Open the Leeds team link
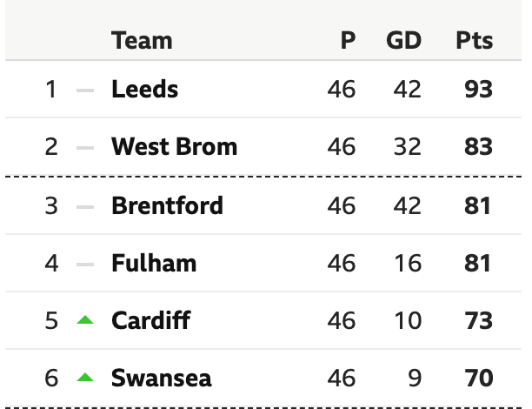This screenshot has width=532, height=409. click(145, 89)
